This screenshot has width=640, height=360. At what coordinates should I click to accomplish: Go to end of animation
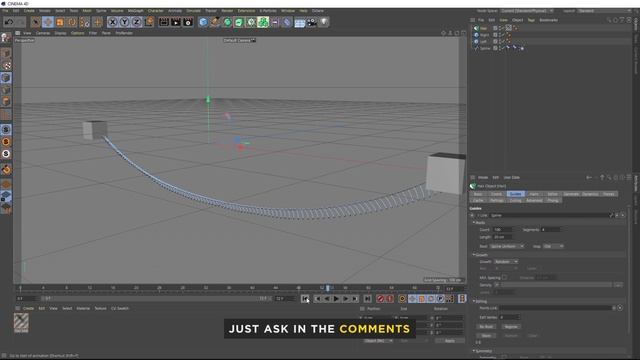367,299
